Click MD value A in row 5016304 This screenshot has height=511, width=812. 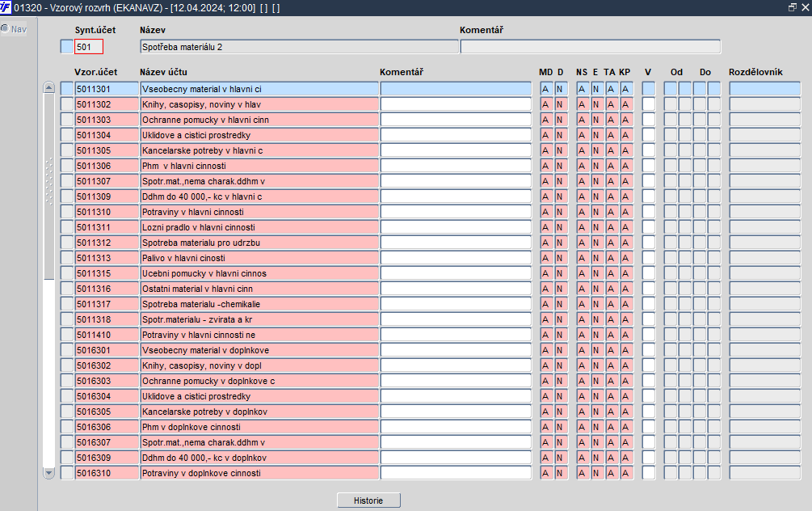coord(546,396)
